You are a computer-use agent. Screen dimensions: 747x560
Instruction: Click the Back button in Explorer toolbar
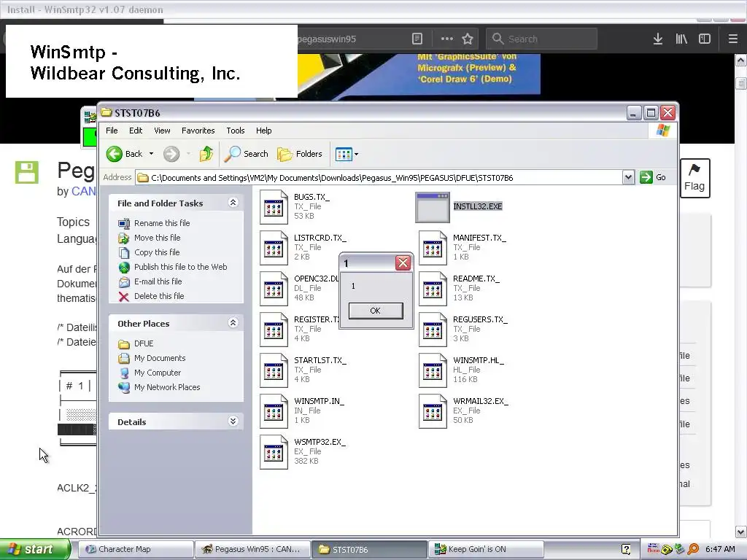[x=124, y=154]
